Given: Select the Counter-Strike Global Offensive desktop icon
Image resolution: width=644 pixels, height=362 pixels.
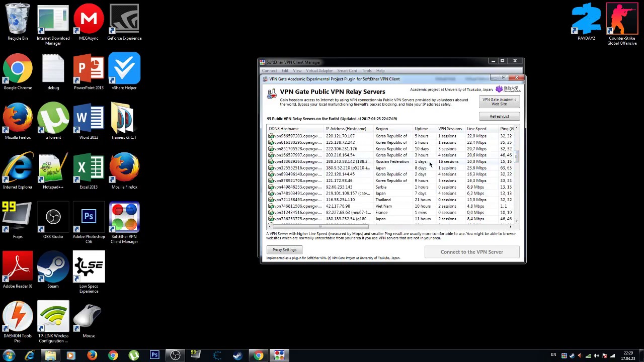Looking at the screenshot, I should (622, 25).
